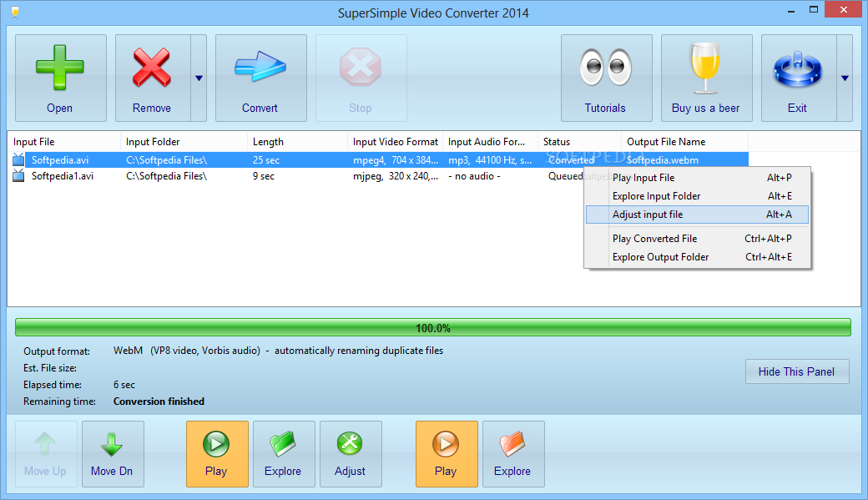The image size is (868, 500).
Task: Minimize the SuperSimple Video Converter window
Action: tap(791, 10)
